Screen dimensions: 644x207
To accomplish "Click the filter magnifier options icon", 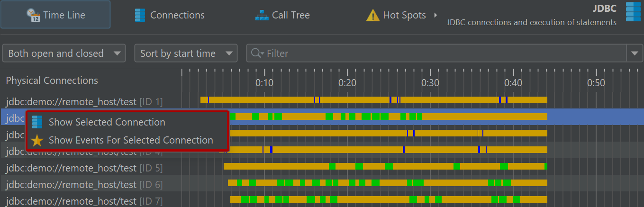I will pos(257,54).
